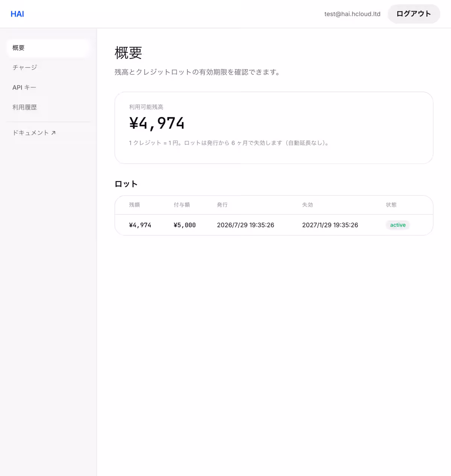Click the description text below the 概要 heading
The width and height of the screenshot is (451, 476).
pyautogui.click(x=198, y=72)
